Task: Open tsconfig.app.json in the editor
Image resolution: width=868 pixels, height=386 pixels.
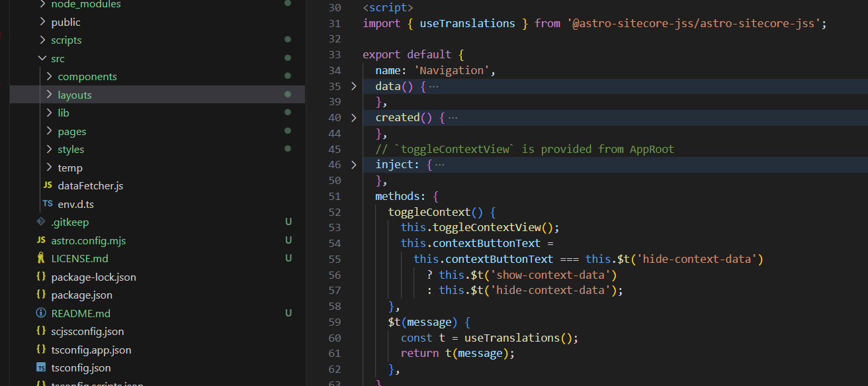Action: tap(91, 350)
